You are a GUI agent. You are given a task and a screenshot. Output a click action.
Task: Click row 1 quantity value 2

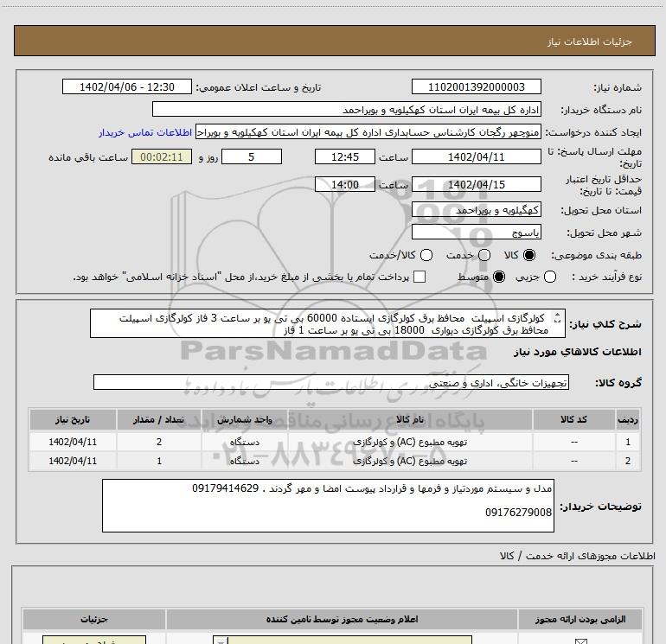click(x=159, y=442)
